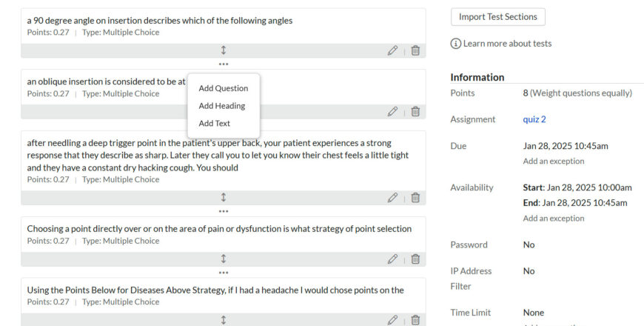Select Add Text in the popup menu
This screenshot has height=326, width=644.
point(215,124)
